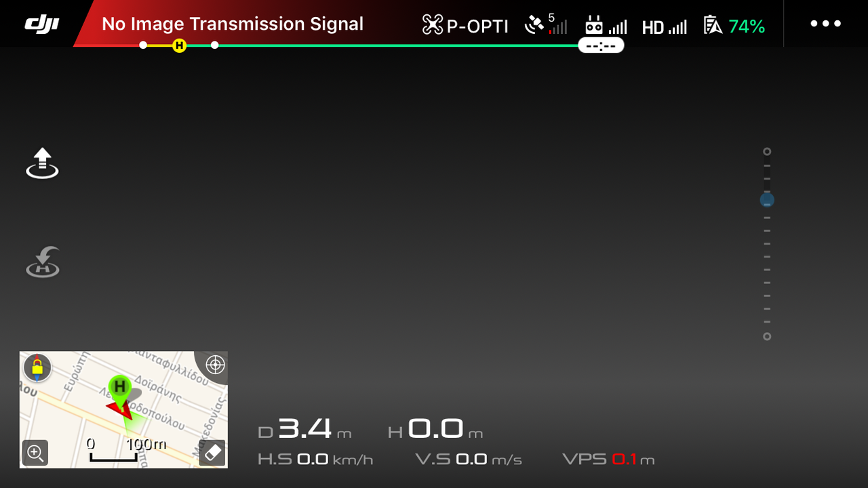Click the red aircraft arrow on the map
The width and height of the screenshot is (868, 488).
tap(119, 409)
